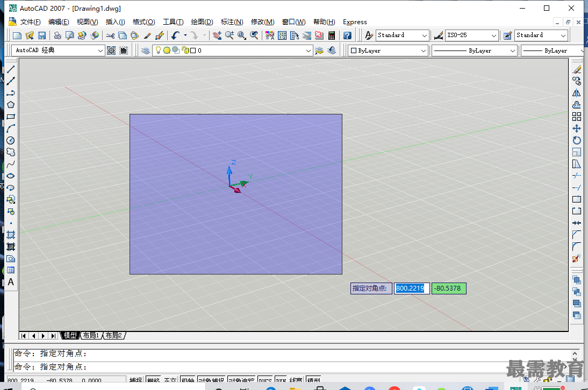The width and height of the screenshot is (588, 390).
Task: Toggle layer 0 freeze sun icon
Action: 167,50
